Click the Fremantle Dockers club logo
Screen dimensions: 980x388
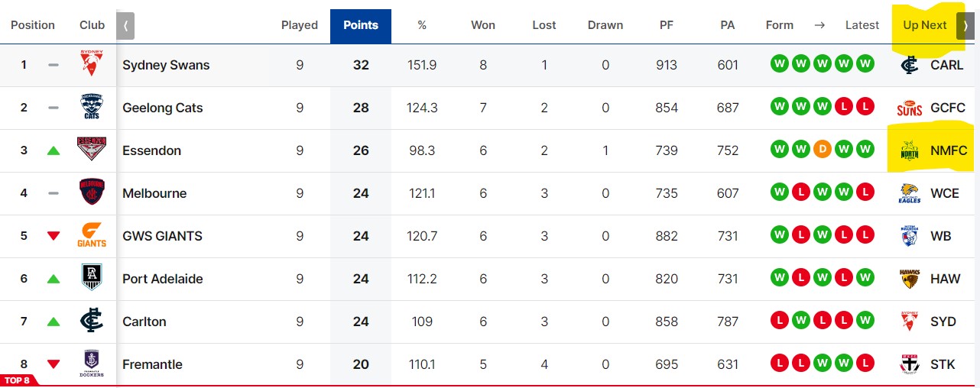[92, 364]
